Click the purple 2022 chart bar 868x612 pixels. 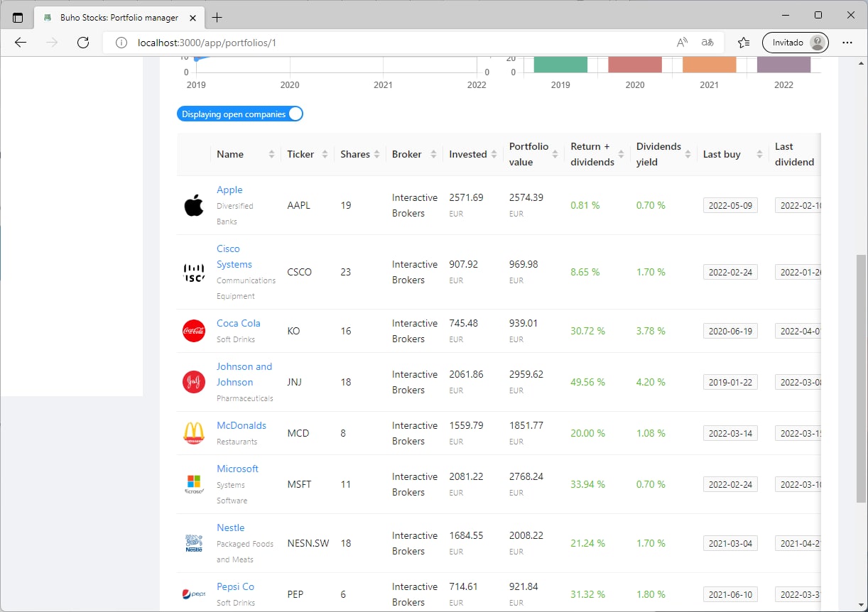click(x=783, y=65)
